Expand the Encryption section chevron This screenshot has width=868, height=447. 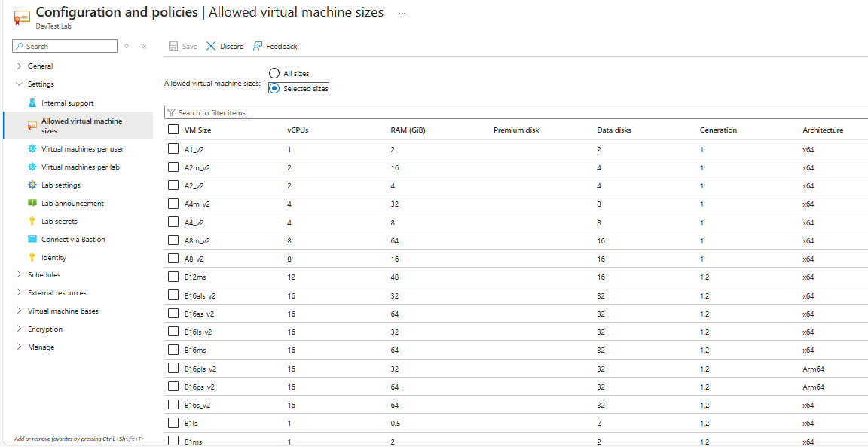[20, 329]
